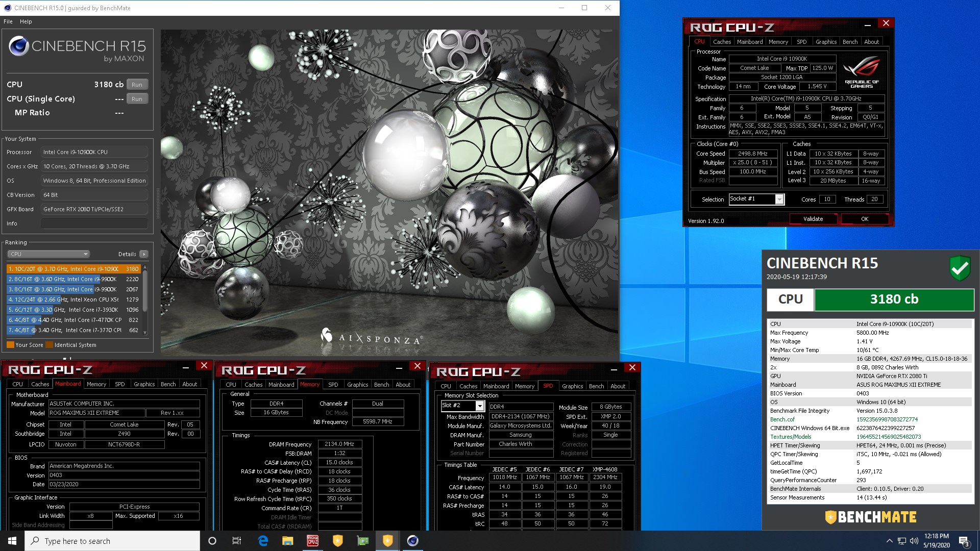Click the panel resize handle beside render

point(157,203)
